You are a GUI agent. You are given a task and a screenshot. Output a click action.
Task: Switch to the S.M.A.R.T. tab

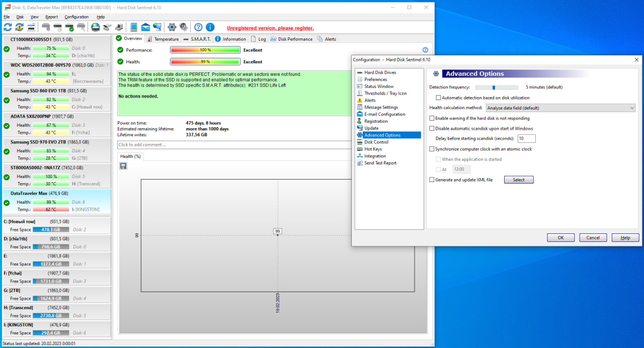(197, 39)
